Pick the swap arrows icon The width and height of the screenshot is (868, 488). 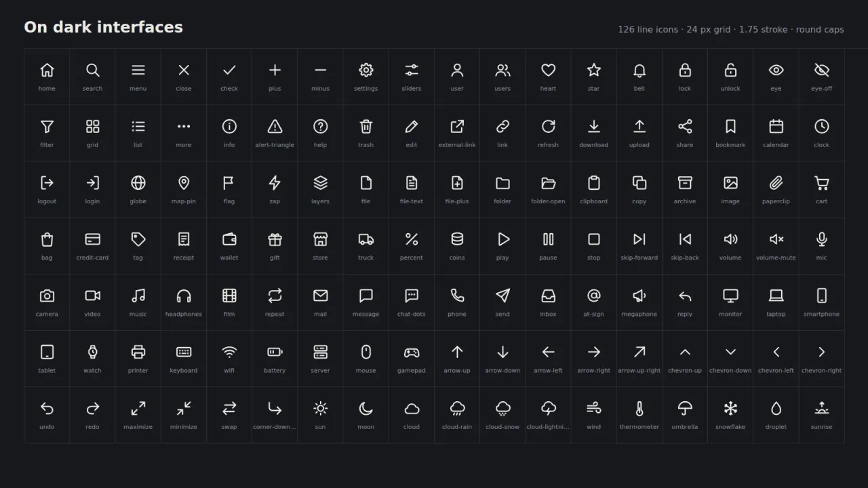point(229,407)
